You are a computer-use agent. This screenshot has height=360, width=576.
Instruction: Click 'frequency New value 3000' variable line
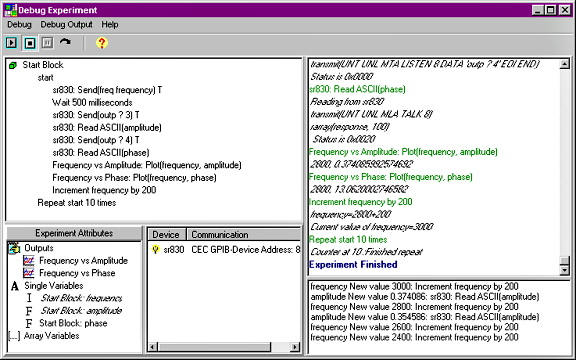click(x=414, y=286)
